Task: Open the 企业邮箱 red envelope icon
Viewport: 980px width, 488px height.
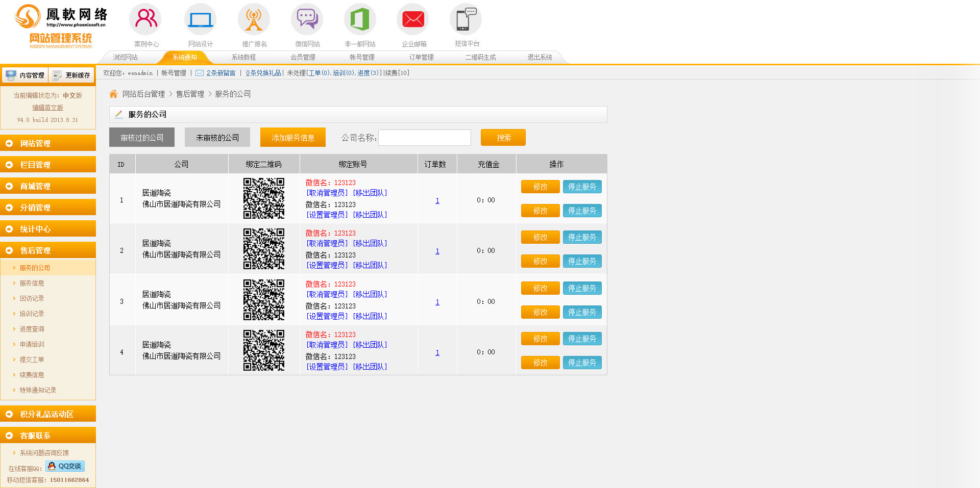Action: (x=413, y=19)
